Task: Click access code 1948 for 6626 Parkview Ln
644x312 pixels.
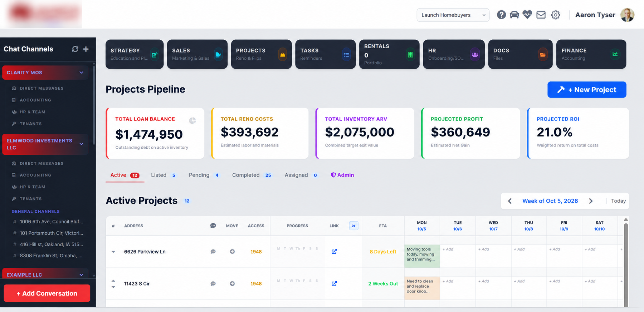Action: pyautogui.click(x=256, y=252)
